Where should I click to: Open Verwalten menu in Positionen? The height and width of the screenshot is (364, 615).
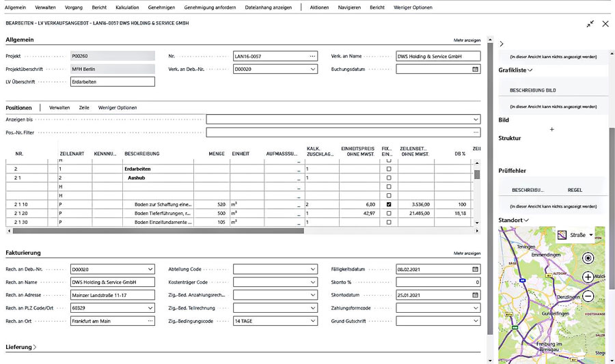click(x=59, y=108)
